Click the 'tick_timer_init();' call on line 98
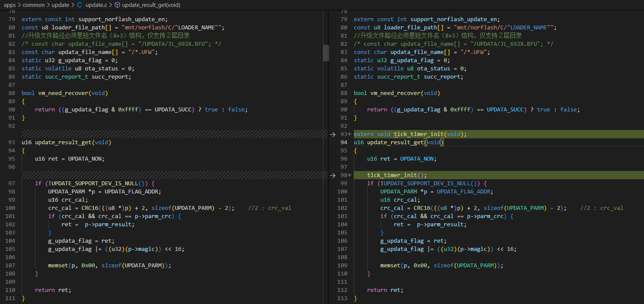644x304 pixels. (x=397, y=175)
